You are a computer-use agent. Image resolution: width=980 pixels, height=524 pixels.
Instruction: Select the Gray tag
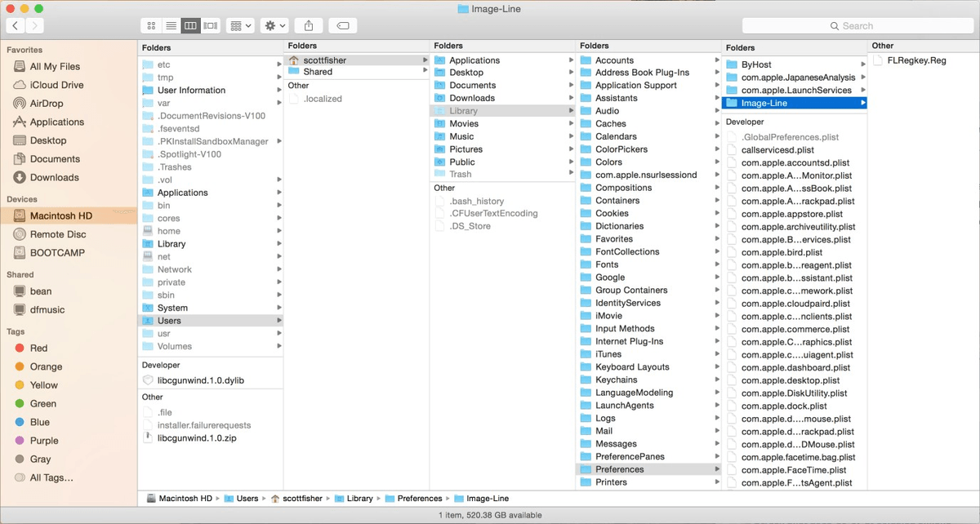point(40,459)
